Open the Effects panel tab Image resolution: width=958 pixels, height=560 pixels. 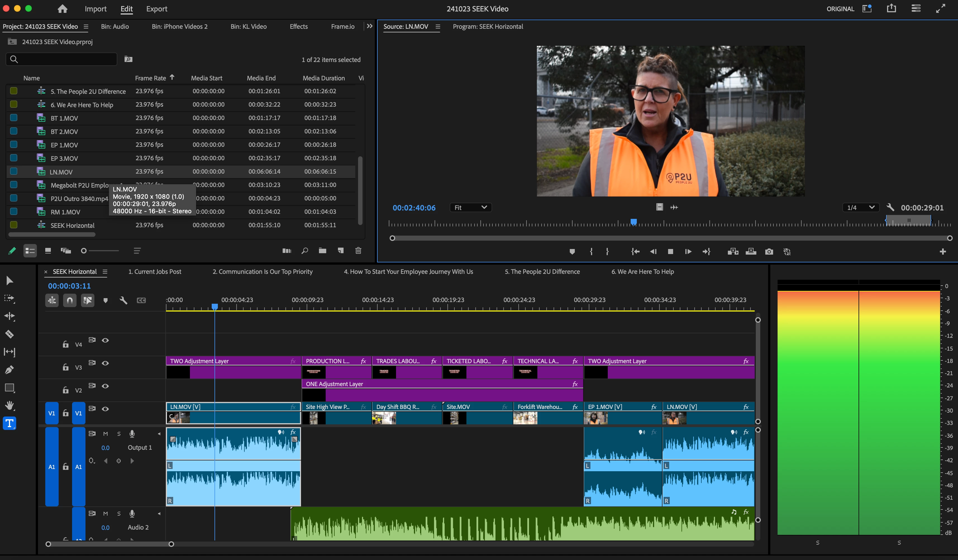tap(298, 27)
